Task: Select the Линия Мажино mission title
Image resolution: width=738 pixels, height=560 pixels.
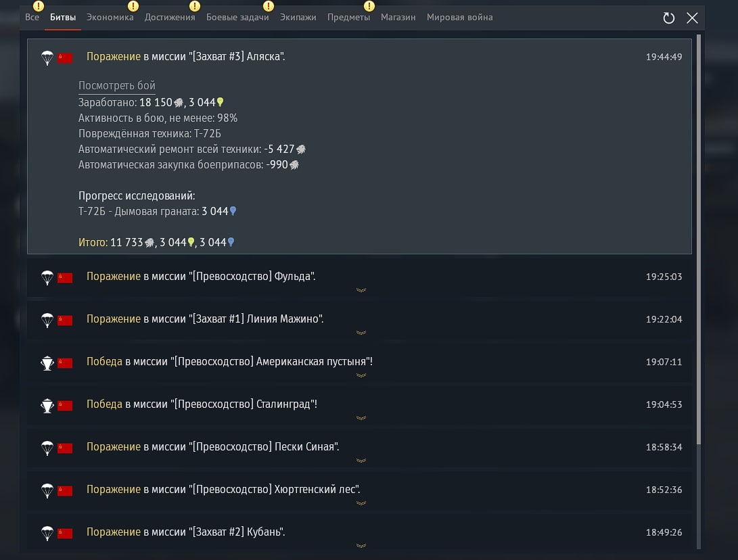Action: [x=205, y=319]
